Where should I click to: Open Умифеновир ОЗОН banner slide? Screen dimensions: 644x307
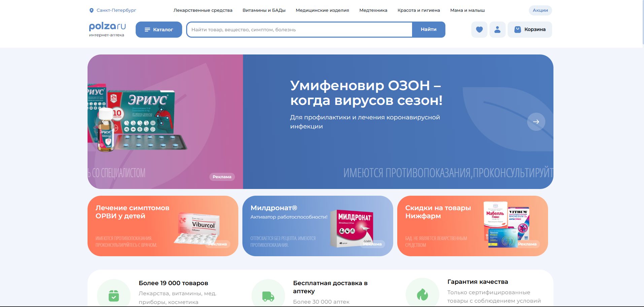398,122
